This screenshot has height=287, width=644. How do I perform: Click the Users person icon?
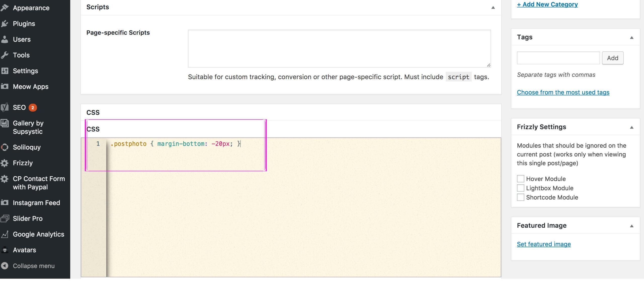click(x=5, y=39)
